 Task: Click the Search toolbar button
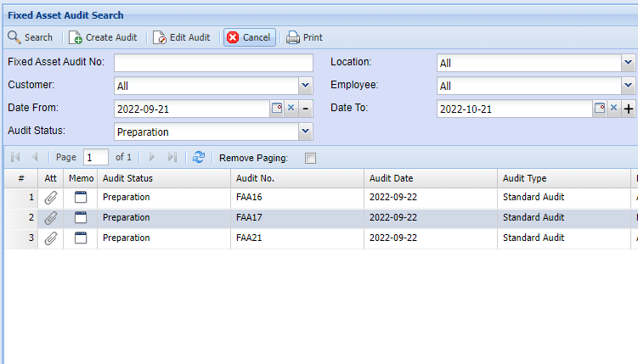31,37
